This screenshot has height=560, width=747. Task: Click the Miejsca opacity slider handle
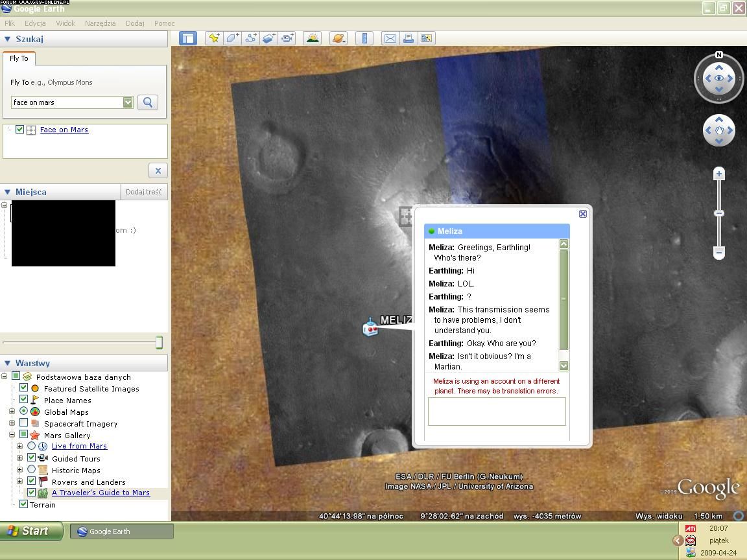pyautogui.click(x=159, y=342)
